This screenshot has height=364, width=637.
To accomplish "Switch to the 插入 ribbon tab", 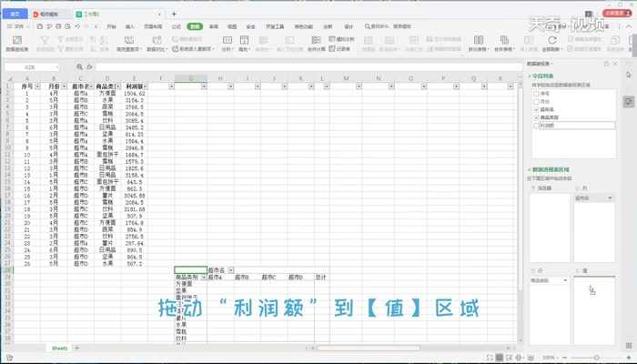I will click(x=129, y=27).
